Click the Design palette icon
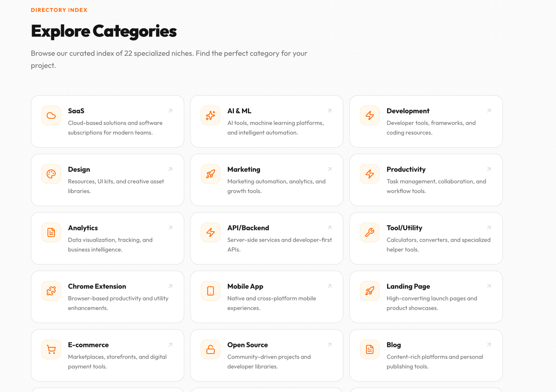The image size is (556, 392). [51, 174]
